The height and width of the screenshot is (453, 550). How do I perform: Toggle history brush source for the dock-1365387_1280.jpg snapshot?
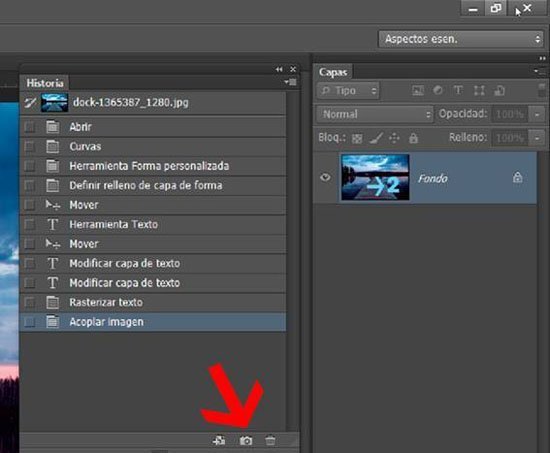[x=30, y=102]
